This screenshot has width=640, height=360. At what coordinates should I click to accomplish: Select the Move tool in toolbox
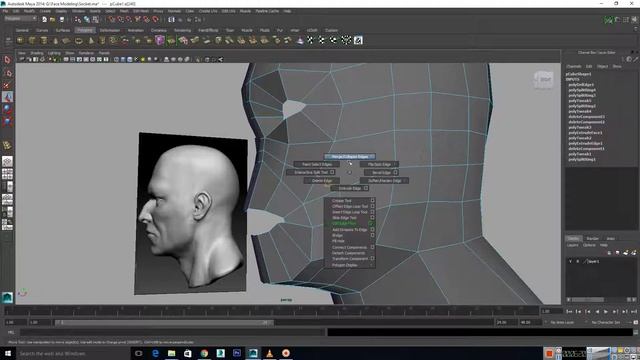[7, 97]
